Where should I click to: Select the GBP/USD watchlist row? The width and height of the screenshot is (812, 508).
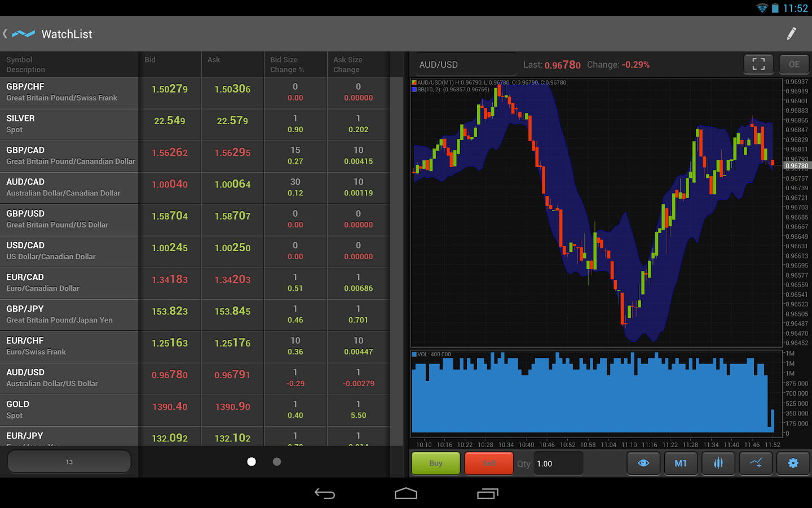tap(195, 220)
